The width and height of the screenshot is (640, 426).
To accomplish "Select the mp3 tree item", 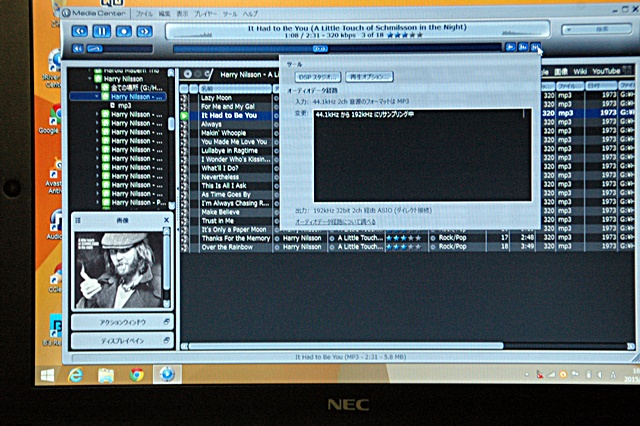I will [x=124, y=106].
